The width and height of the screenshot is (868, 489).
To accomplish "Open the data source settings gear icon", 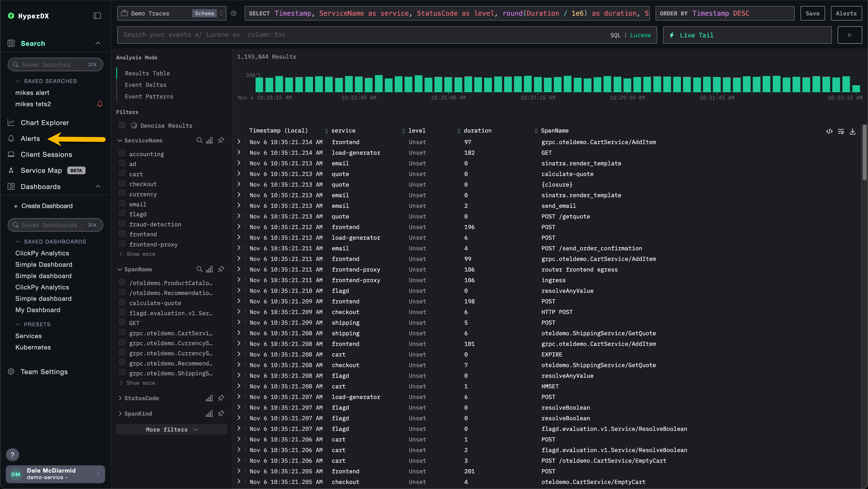I will point(234,14).
